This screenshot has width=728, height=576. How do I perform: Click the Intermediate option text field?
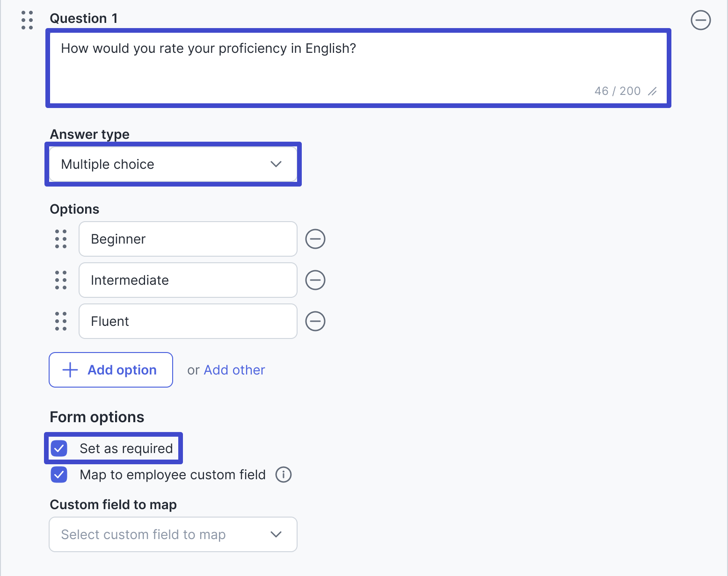(x=188, y=280)
